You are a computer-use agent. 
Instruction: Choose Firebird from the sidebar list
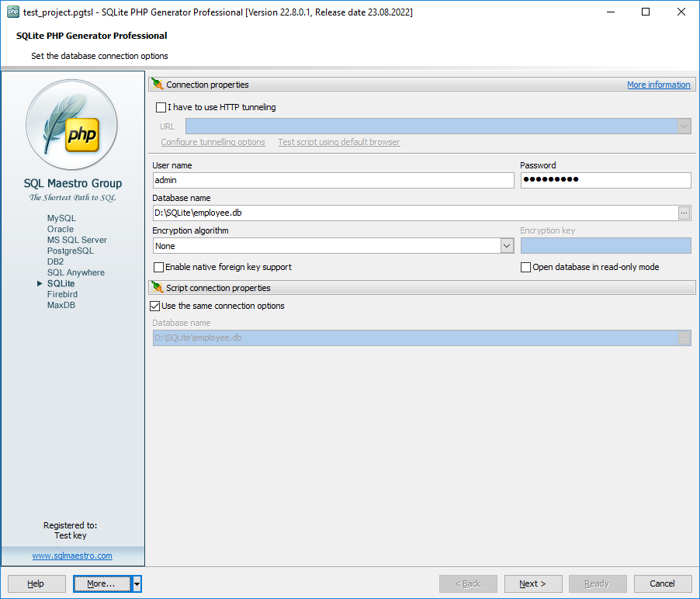pyautogui.click(x=62, y=295)
